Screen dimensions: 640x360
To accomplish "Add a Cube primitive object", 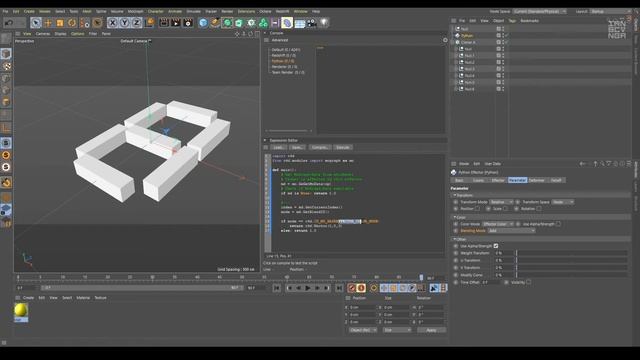I will point(203,23).
